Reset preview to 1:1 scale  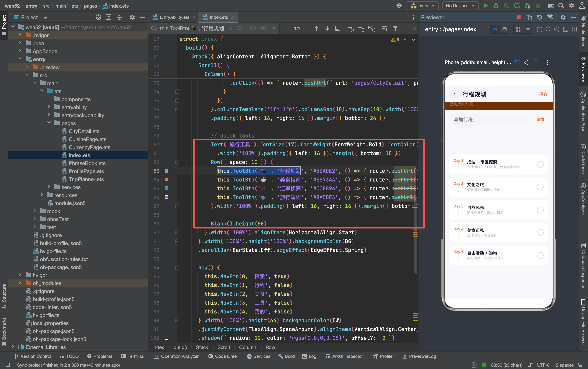pos(574,29)
